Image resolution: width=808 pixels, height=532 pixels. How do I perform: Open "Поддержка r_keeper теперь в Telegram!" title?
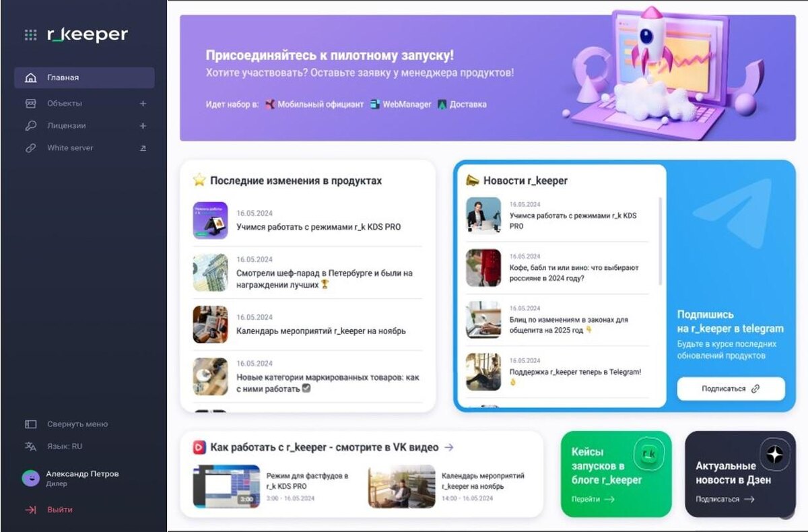click(576, 376)
